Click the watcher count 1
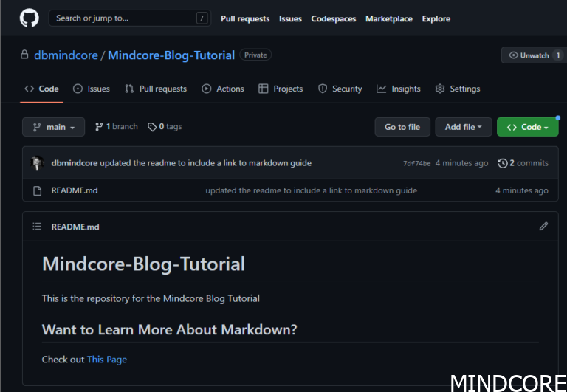 tap(558, 55)
